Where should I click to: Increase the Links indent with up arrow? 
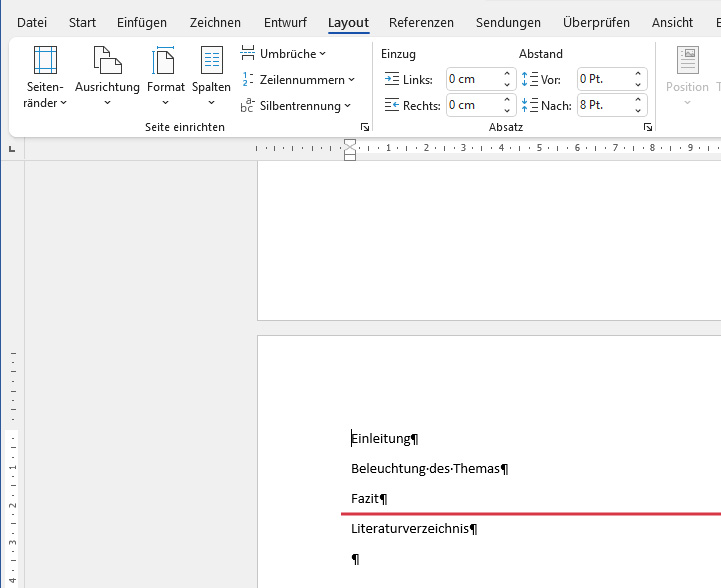pos(507,75)
